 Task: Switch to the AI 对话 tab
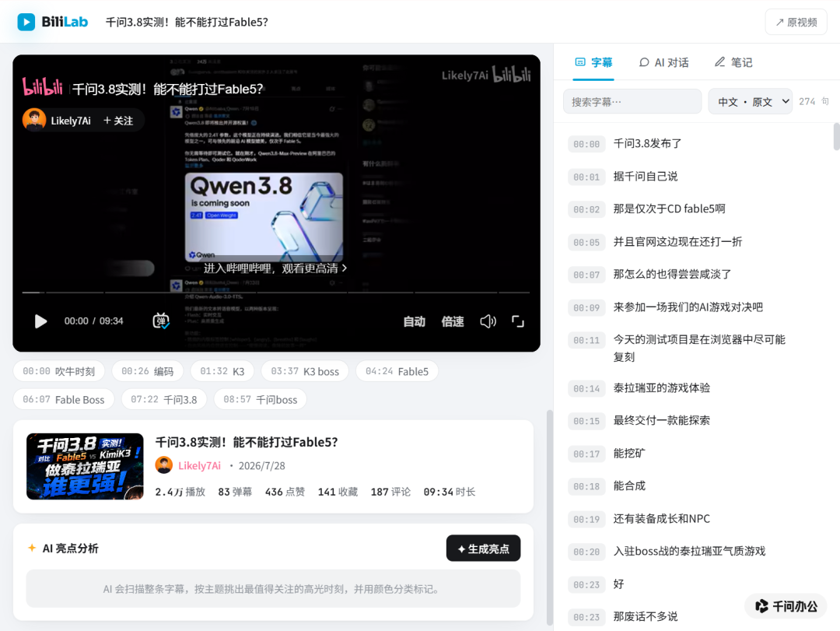click(663, 62)
